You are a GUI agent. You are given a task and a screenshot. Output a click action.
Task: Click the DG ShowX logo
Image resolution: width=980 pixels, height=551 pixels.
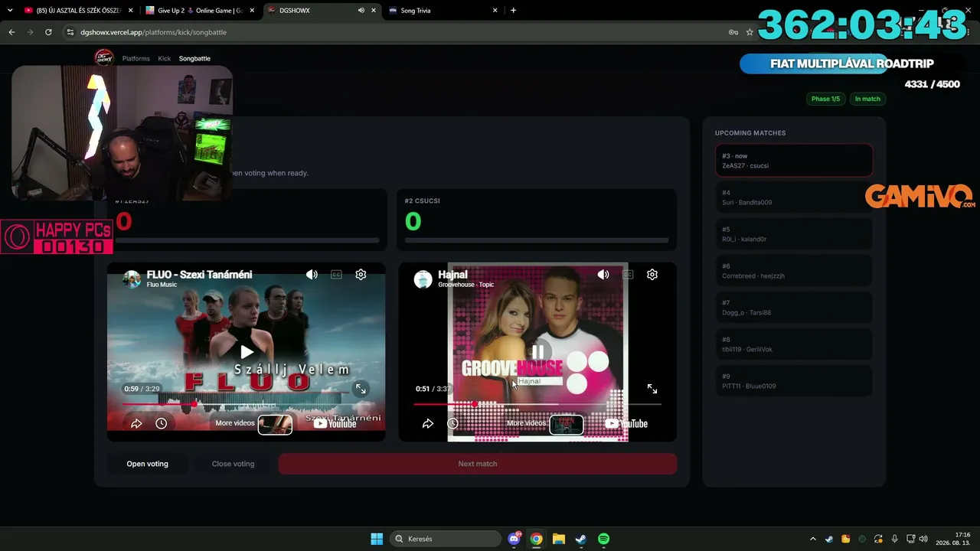click(x=103, y=57)
